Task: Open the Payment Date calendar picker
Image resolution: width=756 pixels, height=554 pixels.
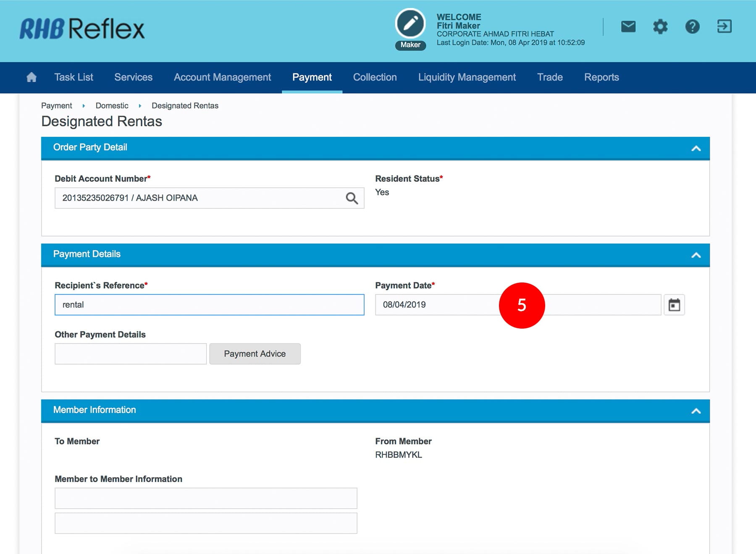Action: point(674,305)
